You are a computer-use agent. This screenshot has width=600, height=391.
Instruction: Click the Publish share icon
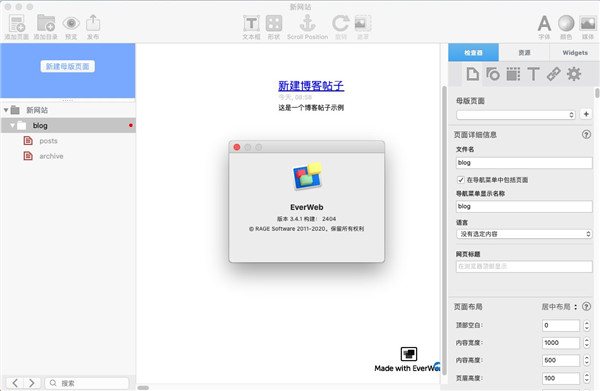pyautogui.click(x=93, y=24)
